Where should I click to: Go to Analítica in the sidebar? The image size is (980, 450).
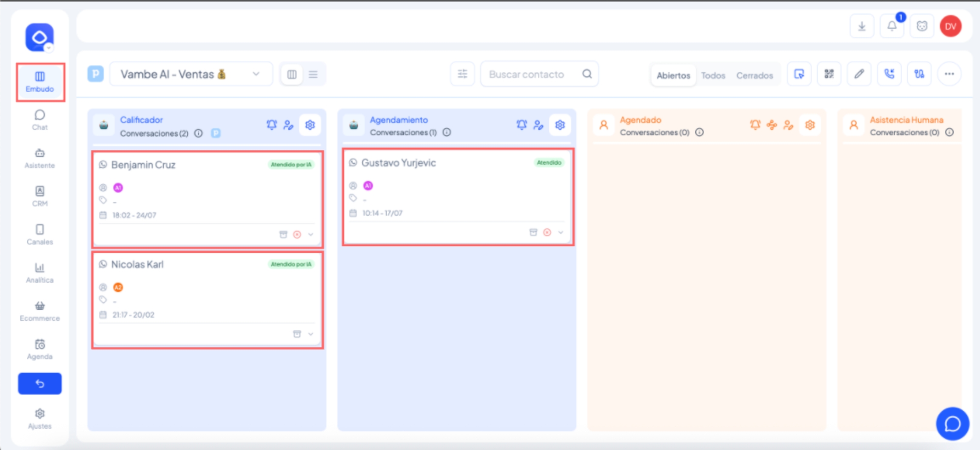point(40,273)
